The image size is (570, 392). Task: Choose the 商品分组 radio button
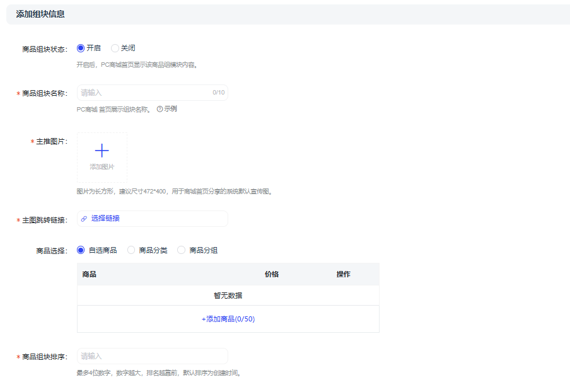182,250
